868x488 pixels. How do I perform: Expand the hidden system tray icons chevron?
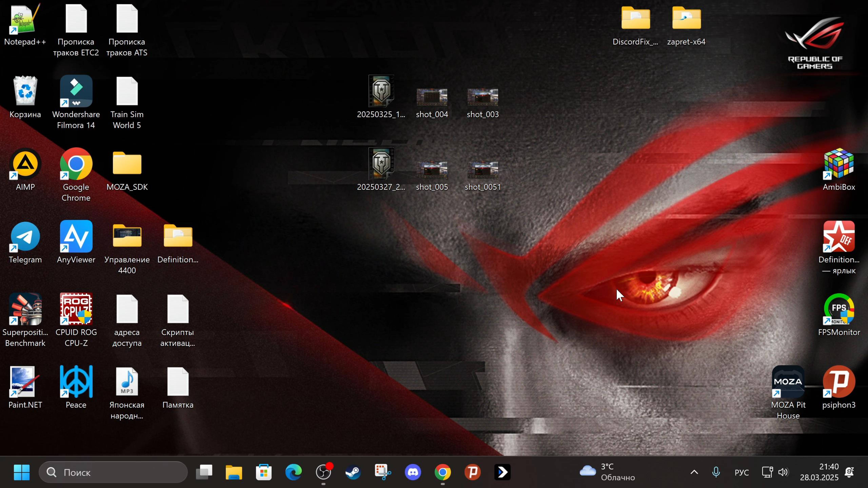coord(694,472)
